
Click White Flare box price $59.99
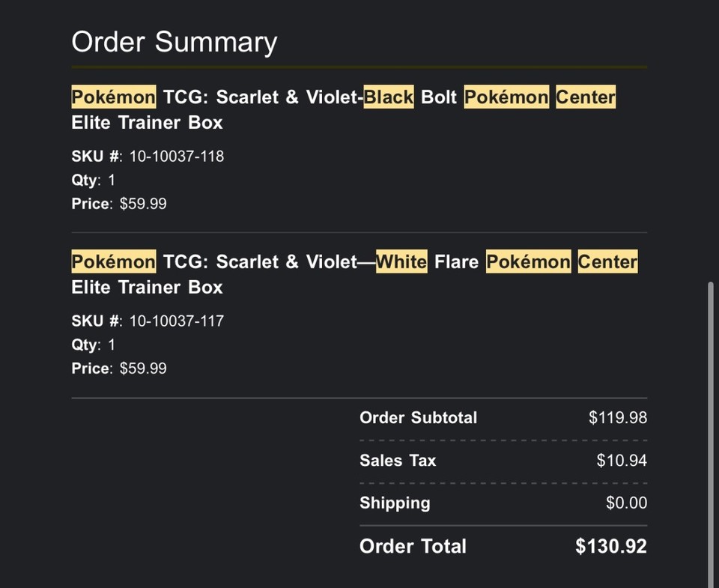coord(142,369)
